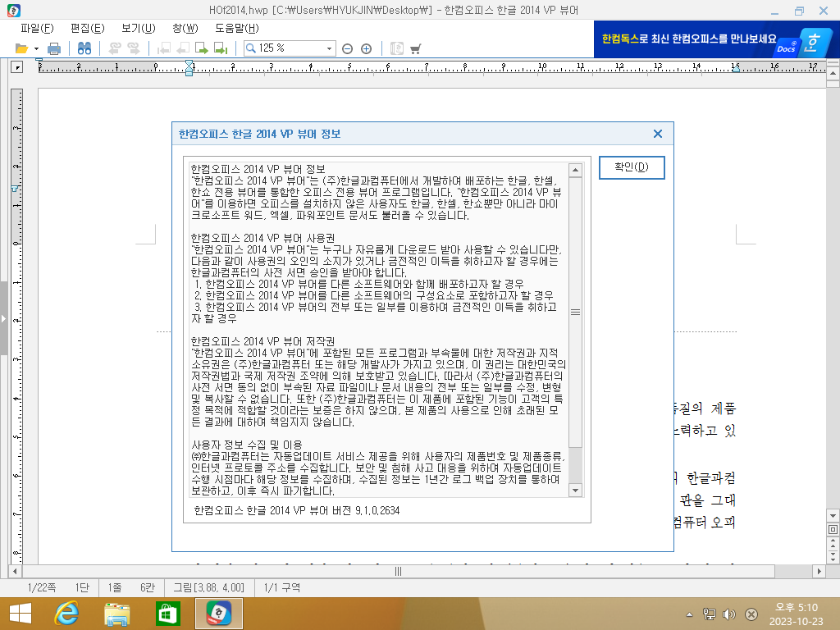Click the 1줄 line status entry

(x=115, y=587)
